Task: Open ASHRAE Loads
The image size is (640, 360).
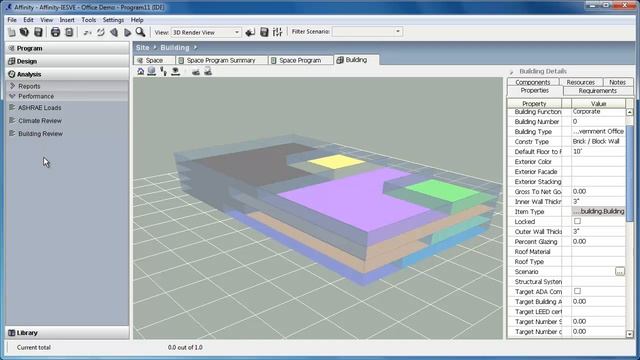Action: [40, 108]
